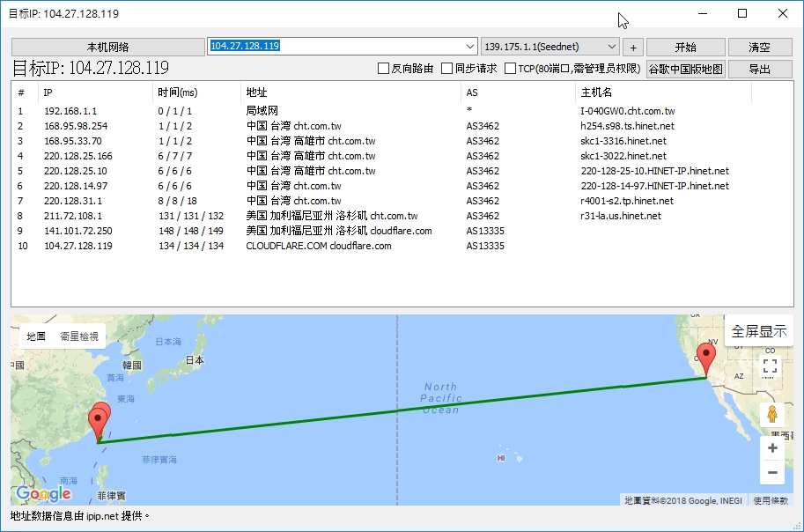Click the Los Angeles map pin marker
Image resolution: width=804 pixels, height=532 pixels.
[x=706, y=359]
